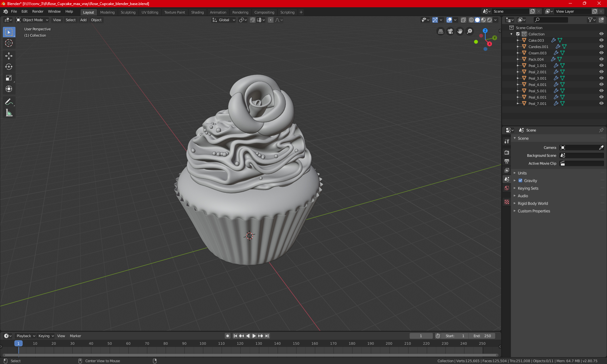Image resolution: width=607 pixels, height=364 pixels.
Task: Open the Object Mode dropdown
Action: (33, 20)
